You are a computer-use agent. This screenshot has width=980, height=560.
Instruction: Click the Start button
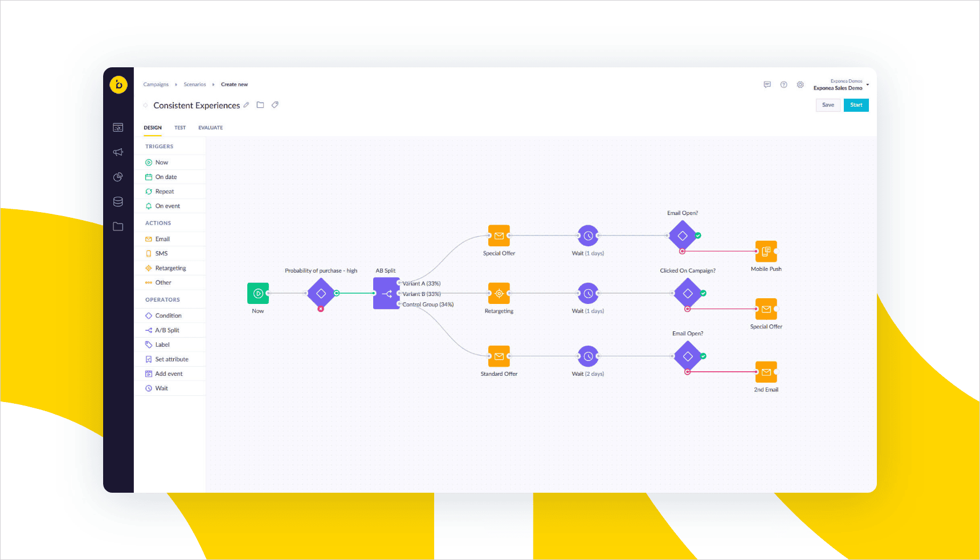(x=856, y=105)
